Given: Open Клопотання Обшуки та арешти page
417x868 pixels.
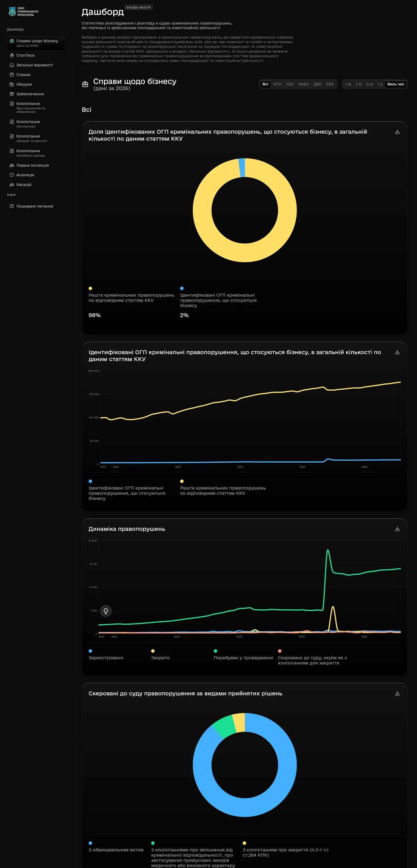Looking at the screenshot, I should (36, 138).
